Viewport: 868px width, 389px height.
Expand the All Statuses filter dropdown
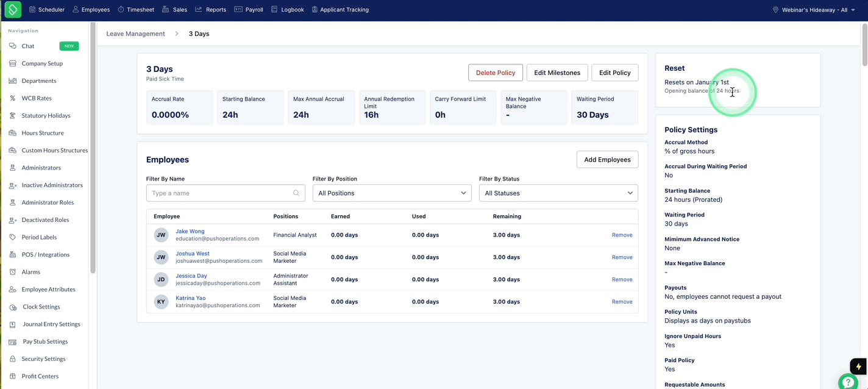(x=558, y=193)
